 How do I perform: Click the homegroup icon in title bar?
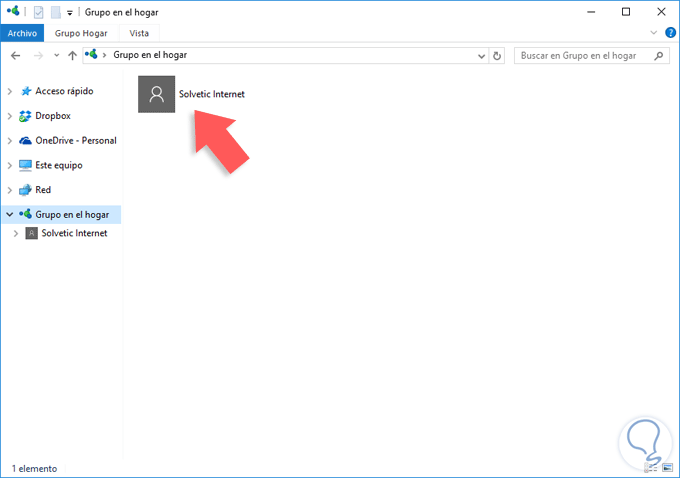click(x=13, y=11)
